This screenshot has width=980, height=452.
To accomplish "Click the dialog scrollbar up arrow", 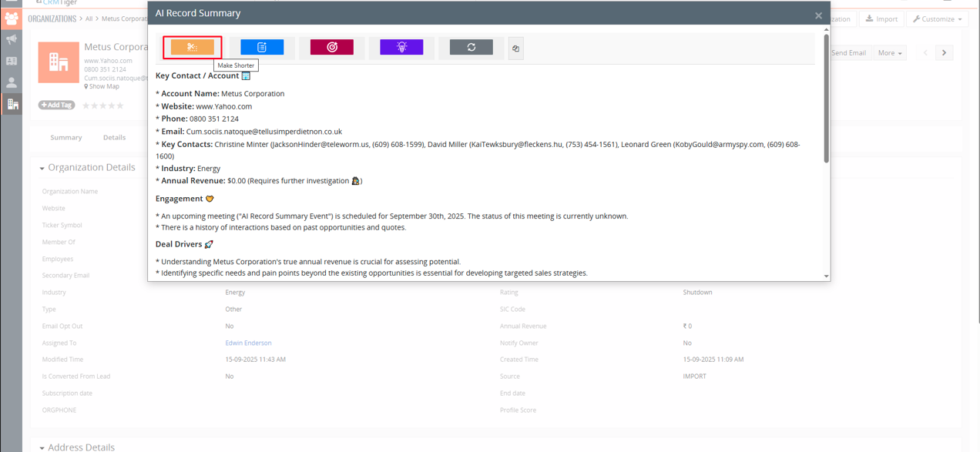I will 827,29.
